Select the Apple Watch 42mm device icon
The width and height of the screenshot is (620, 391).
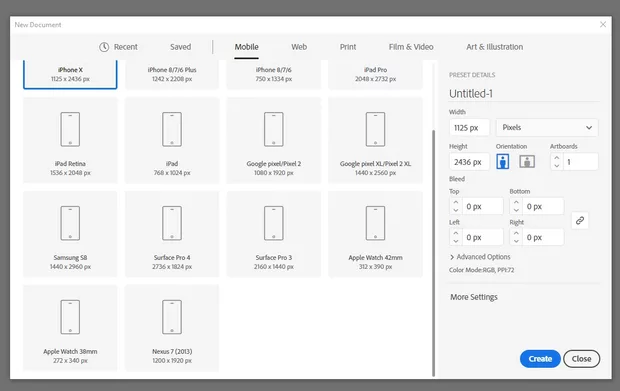click(x=375, y=223)
